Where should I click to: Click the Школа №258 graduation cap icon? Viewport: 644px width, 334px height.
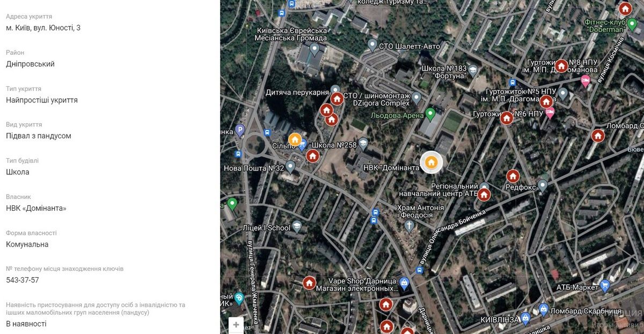coord(363,143)
